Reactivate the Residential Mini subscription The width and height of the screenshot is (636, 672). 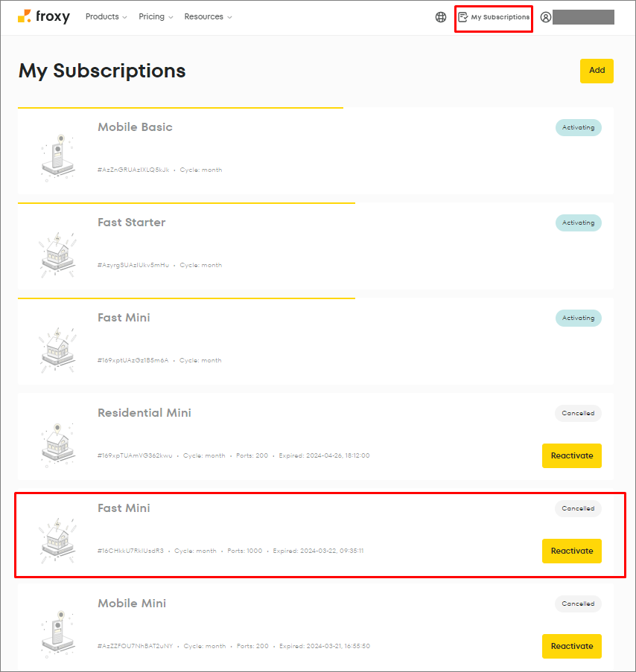571,455
